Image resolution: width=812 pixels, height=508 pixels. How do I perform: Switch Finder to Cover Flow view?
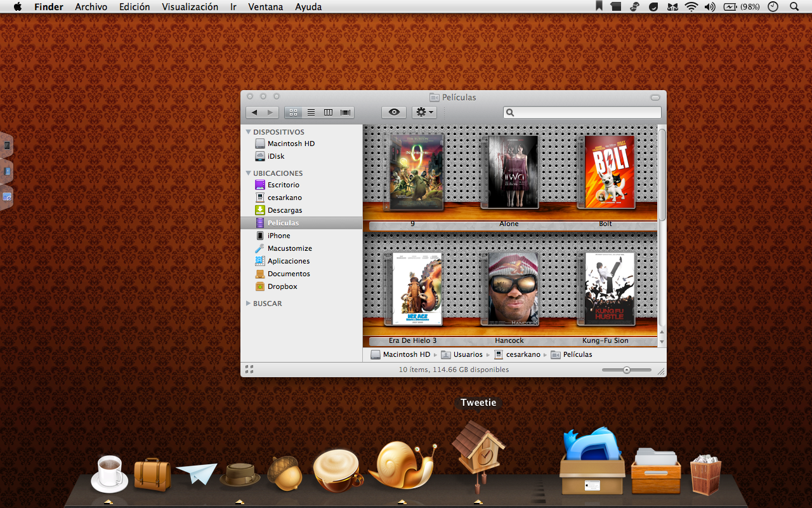(345, 112)
